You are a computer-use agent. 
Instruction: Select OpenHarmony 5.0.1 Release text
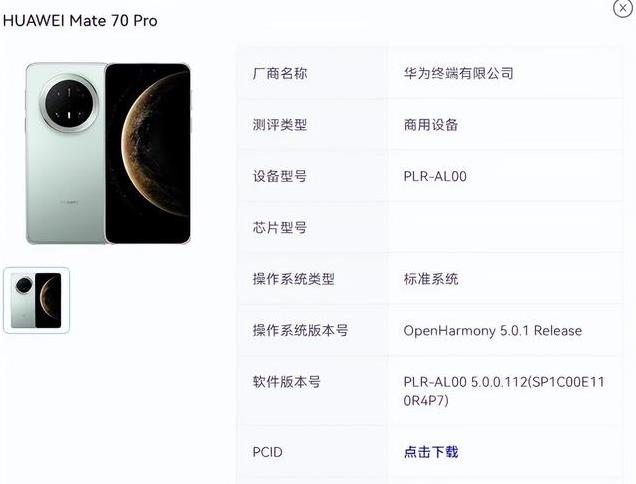[492, 331]
